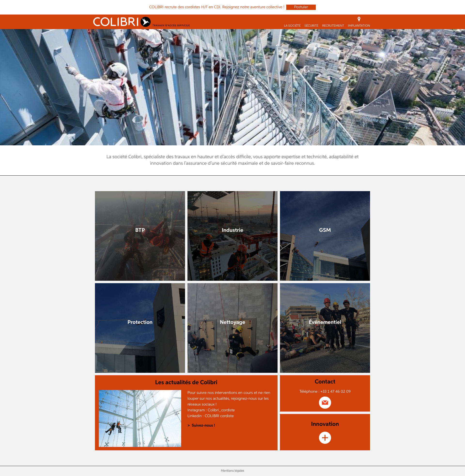Click the intro paragraph about La société Colibri
The width and height of the screenshot is (465, 476).
click(232, 160)
